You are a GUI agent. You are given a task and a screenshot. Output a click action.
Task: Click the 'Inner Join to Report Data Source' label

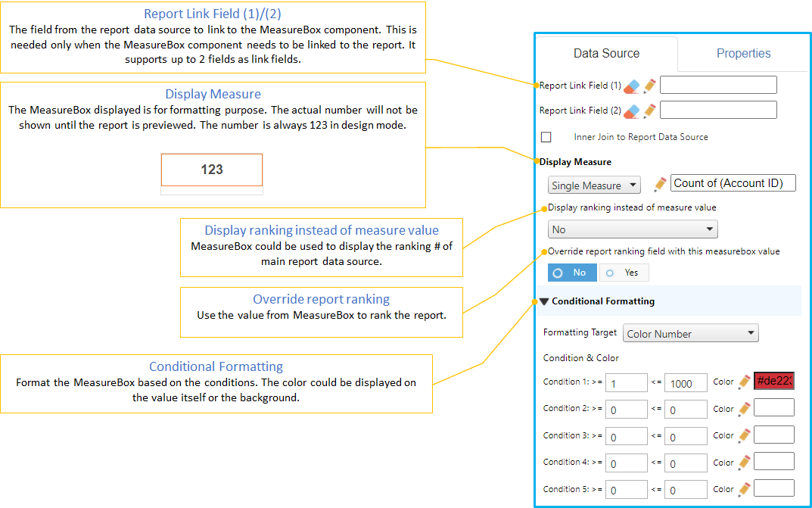point(641,137)
